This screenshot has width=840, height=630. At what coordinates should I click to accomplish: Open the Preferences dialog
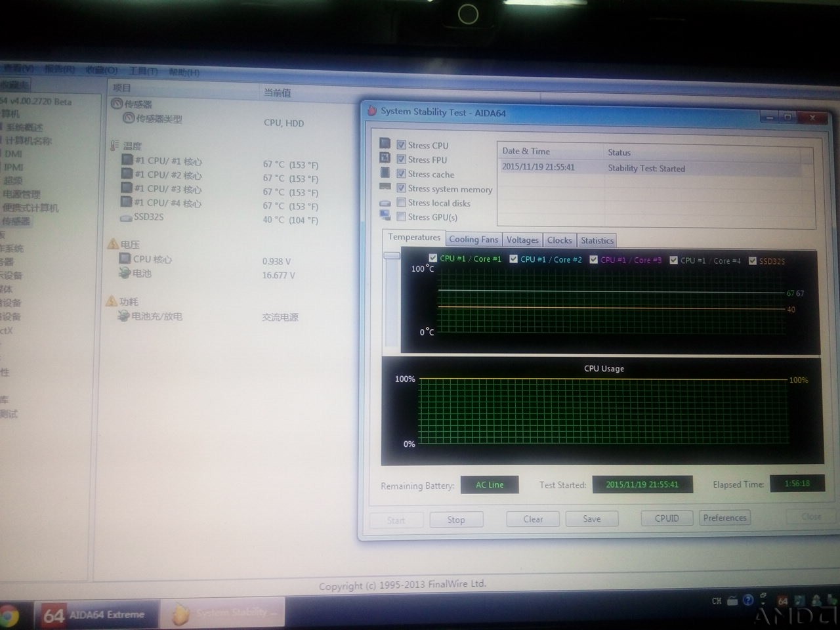click(x=724, y=518)
